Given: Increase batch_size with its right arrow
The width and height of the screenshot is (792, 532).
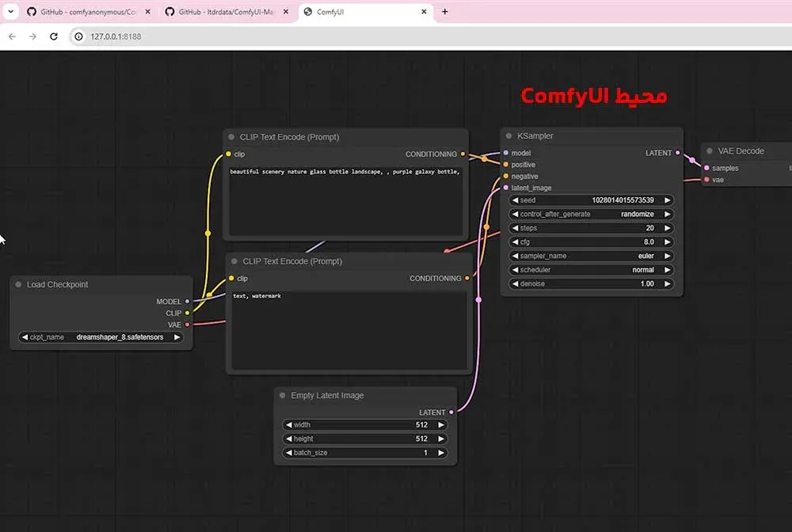Looking at the screenshot, I should (x=441, y=453).
